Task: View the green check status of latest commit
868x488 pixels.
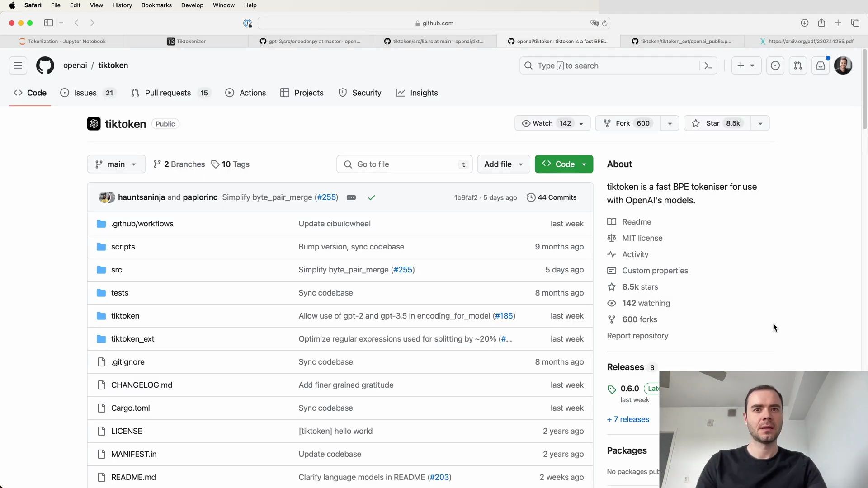Action: [372, 197]
